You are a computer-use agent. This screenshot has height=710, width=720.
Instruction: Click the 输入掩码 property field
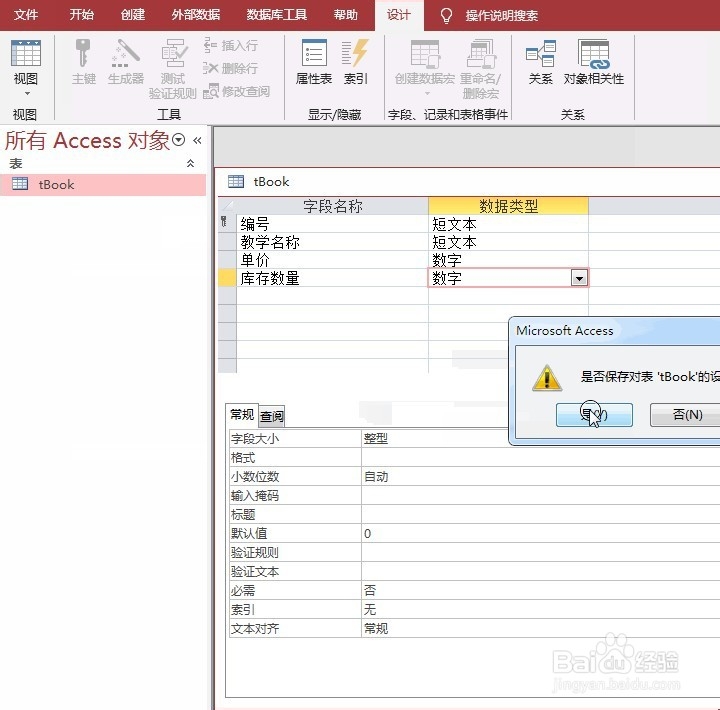point(540,496)
